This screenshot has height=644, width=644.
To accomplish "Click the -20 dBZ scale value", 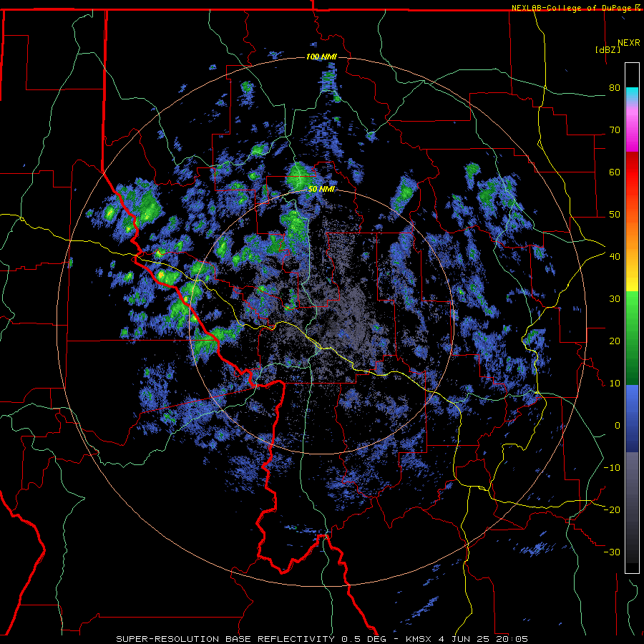I will coord(612,509).
